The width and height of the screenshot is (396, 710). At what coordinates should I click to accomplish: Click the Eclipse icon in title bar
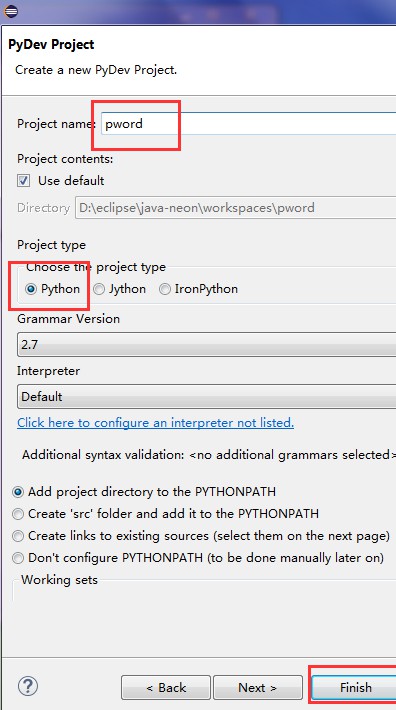pos(10,11)
